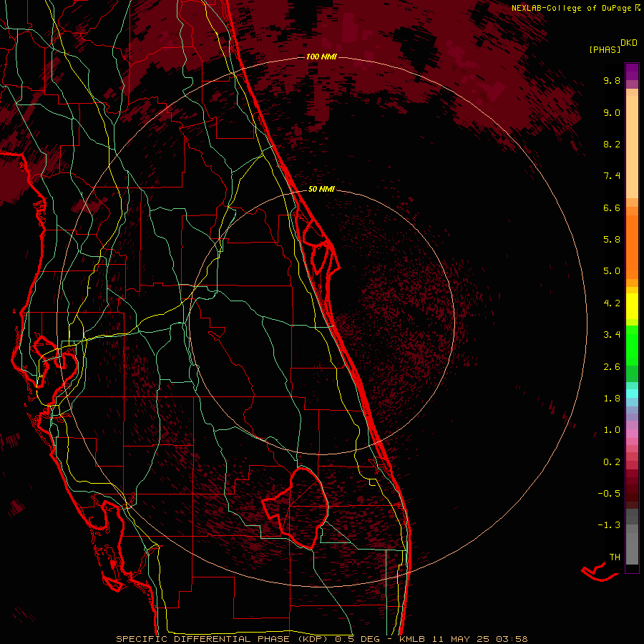Click the 50 NMI range ring label
The height and width of the screenshot is (644, 644).
click(x=321, y=189)
